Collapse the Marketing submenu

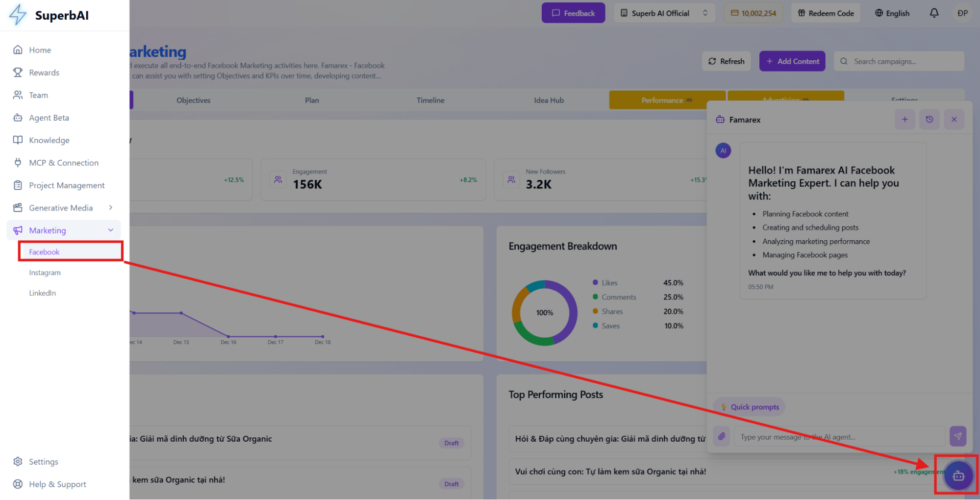pyautogui.click(x=110, y=230)
